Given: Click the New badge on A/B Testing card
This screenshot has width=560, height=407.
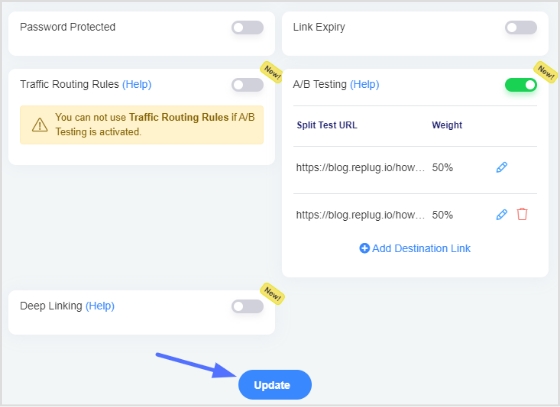Looking at the screenshot, I should pos(546,72).
